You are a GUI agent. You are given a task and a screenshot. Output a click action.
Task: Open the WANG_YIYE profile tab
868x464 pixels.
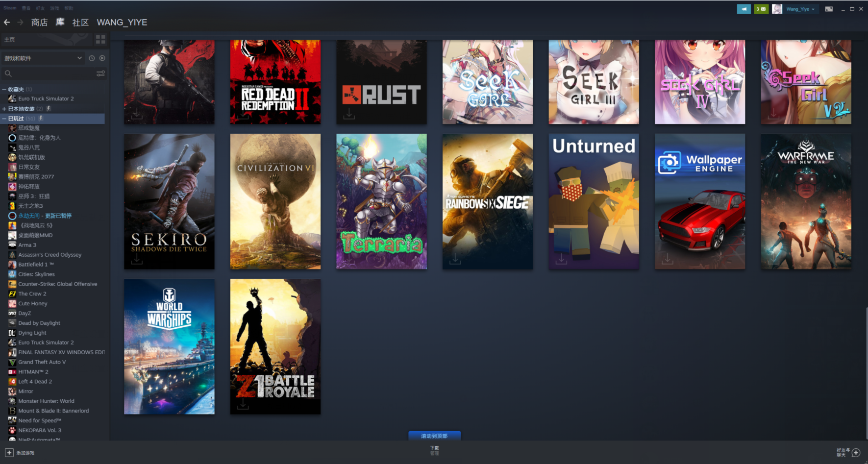click(122, 23)
